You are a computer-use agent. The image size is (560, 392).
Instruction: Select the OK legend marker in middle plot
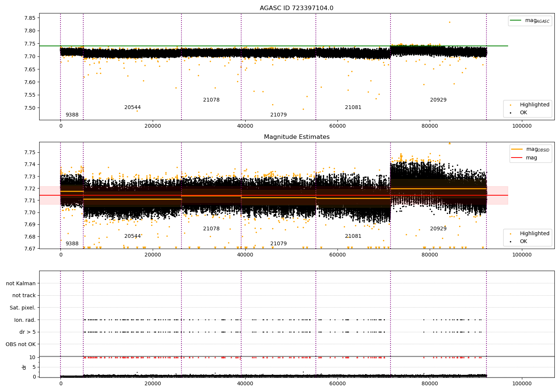510,242
